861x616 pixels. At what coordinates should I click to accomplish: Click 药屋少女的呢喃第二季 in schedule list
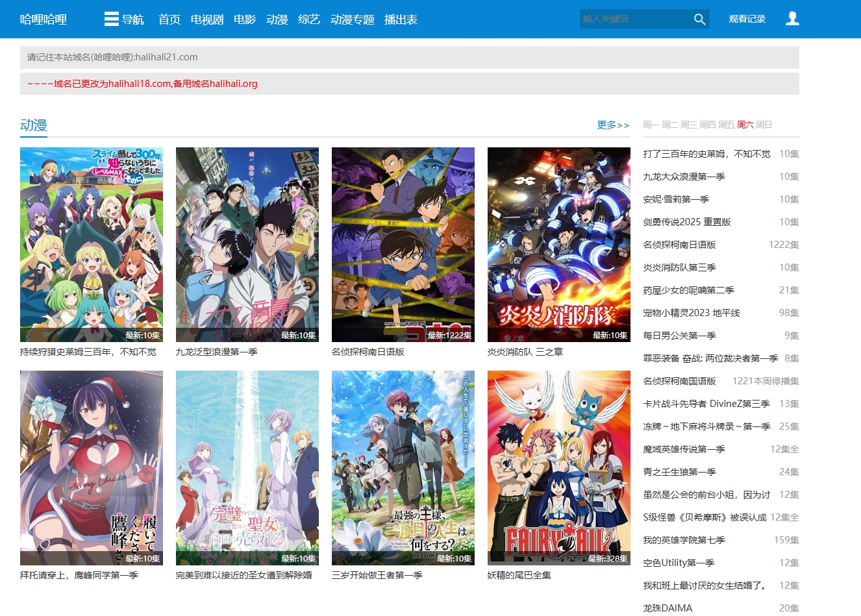pyautogui.click(x=688, y=290)
